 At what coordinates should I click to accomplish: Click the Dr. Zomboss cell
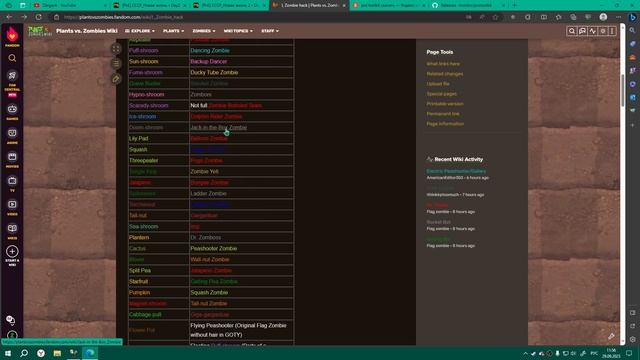[241, 238]
